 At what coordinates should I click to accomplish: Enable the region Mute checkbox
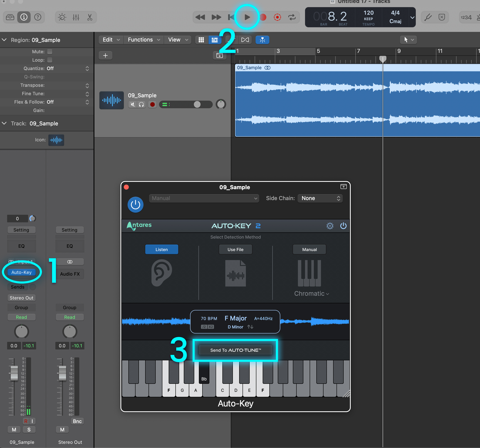coord(50,52)
